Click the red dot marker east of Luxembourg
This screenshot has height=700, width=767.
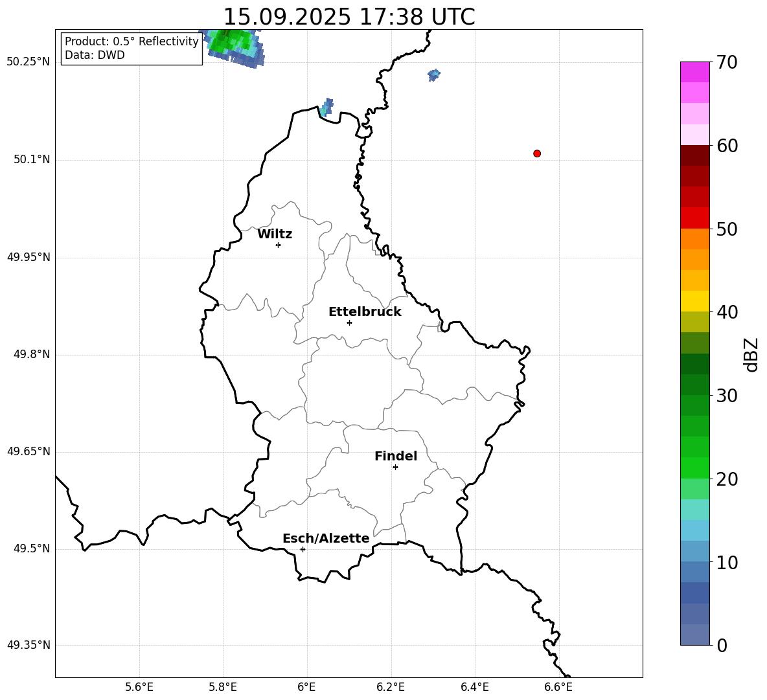tap(536, 153)
